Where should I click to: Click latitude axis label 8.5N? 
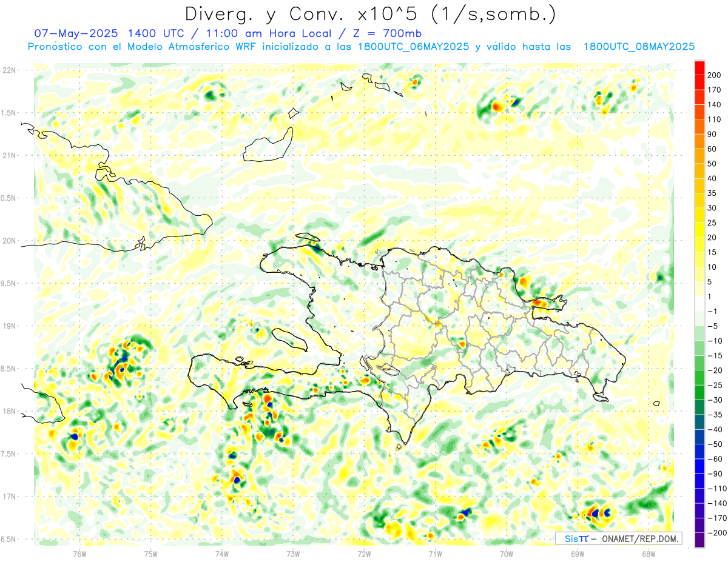[9, 369]
